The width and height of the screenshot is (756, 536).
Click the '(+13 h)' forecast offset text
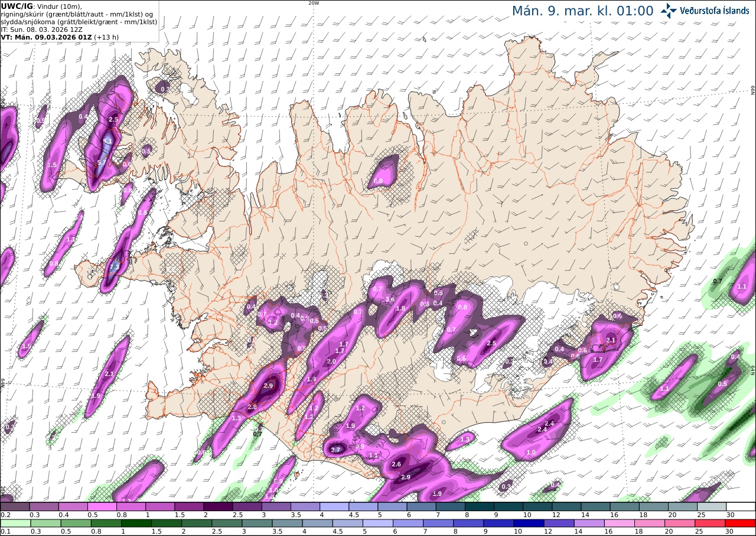point(106,37)
